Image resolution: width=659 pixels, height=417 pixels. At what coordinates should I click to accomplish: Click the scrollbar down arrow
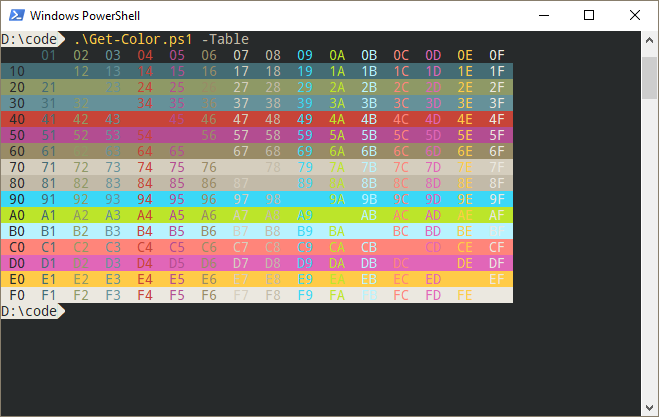coord(649,408)
